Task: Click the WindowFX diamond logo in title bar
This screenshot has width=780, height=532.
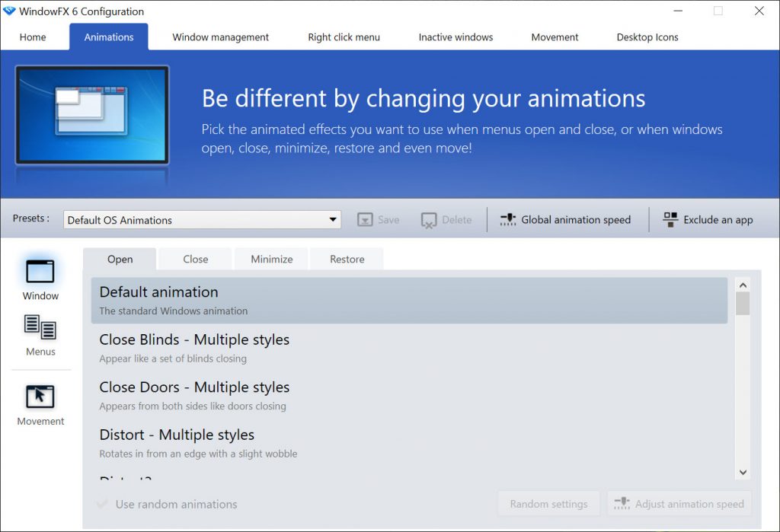Action: (9, 11)
